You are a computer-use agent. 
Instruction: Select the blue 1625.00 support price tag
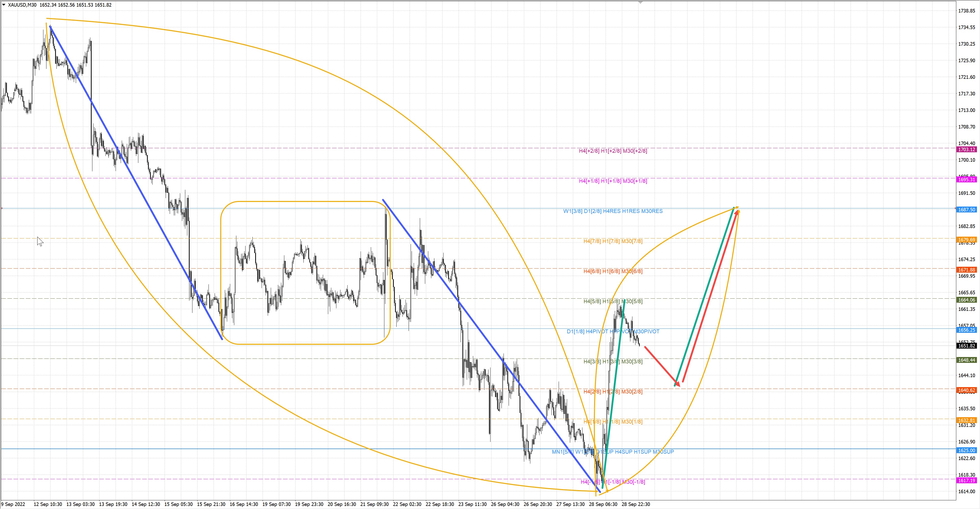[966, 450]
